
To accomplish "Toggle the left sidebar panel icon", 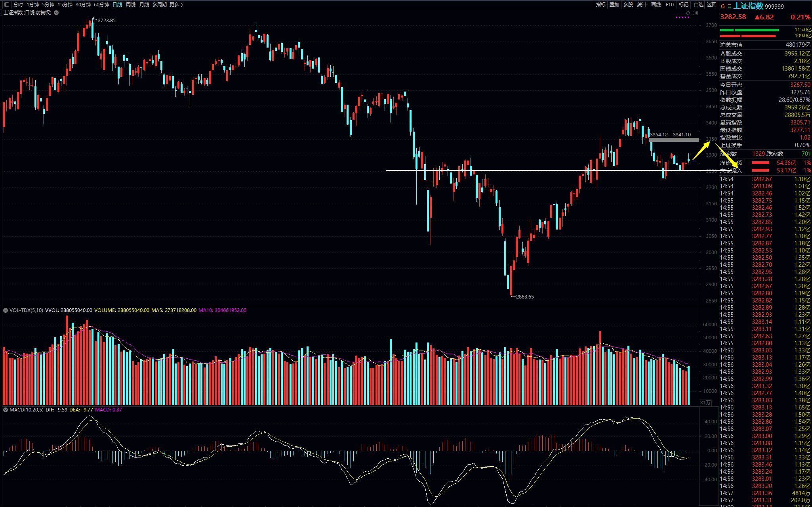I will [x=6, y=5].
